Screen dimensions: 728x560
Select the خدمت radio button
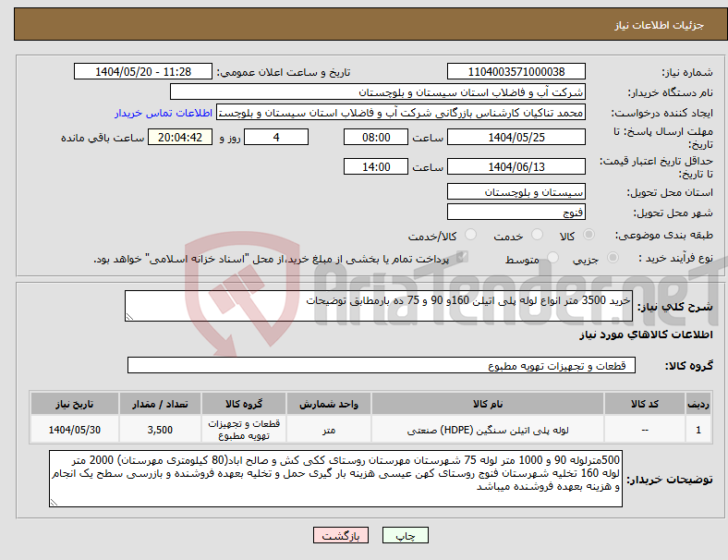[537, 235]
